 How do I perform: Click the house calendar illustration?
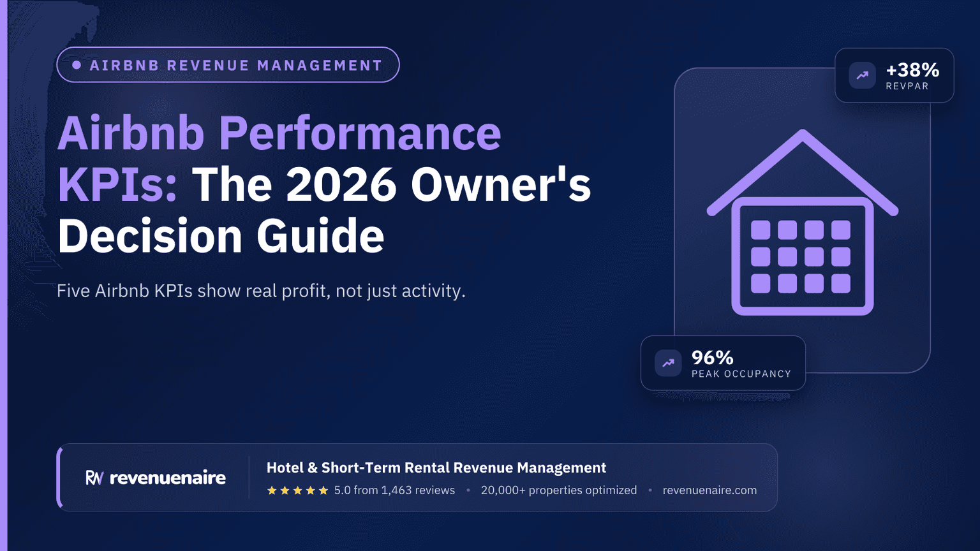[x=803, y=222]
